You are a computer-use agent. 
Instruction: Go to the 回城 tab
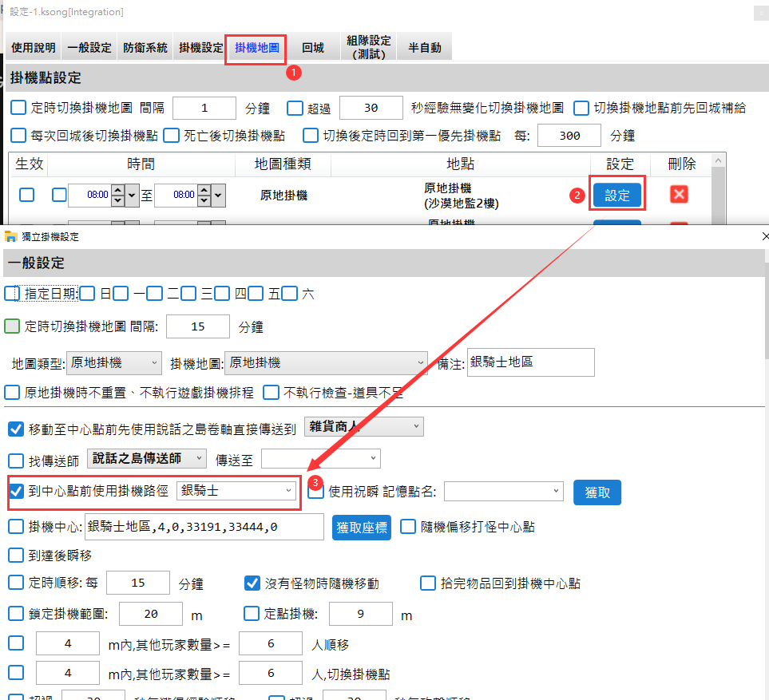pyautogui.click(x=312, y=48)
